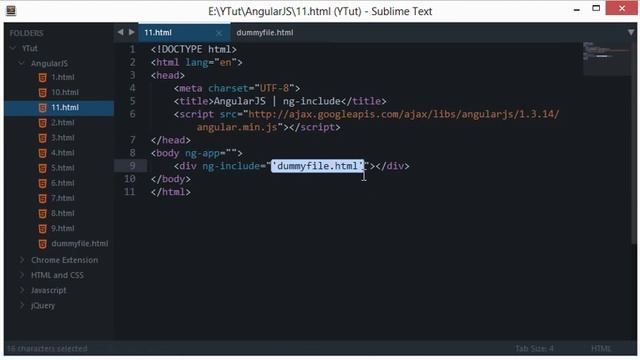Open 6.html from the sidebar

(63, 183)
